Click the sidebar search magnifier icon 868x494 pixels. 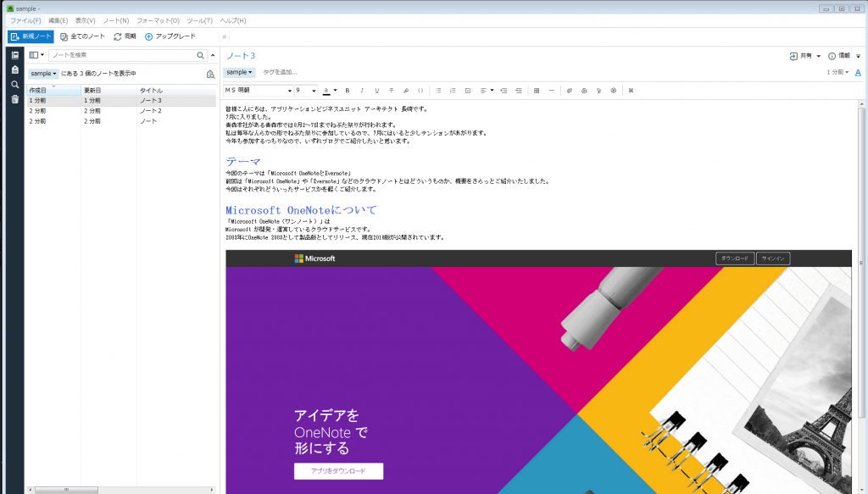(14, 85)
